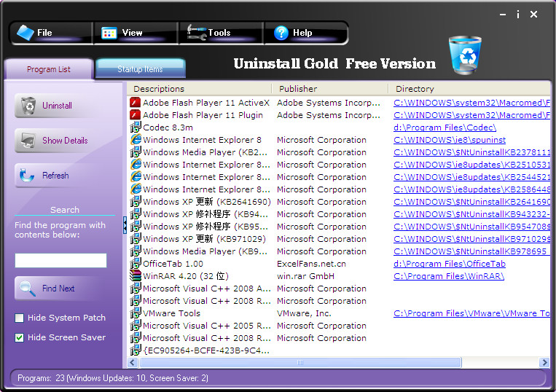Click the scroll right arrow of list

(x=544, y=362)
